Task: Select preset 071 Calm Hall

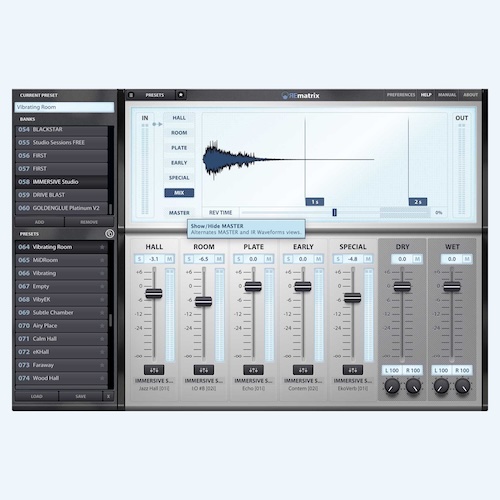Action: coord(61,339)
